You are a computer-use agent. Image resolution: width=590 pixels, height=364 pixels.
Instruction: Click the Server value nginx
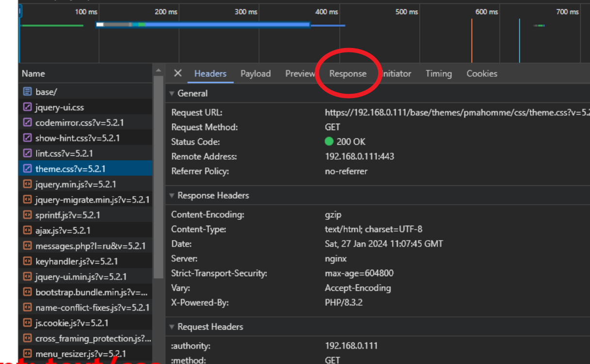(x=336, y=259)
